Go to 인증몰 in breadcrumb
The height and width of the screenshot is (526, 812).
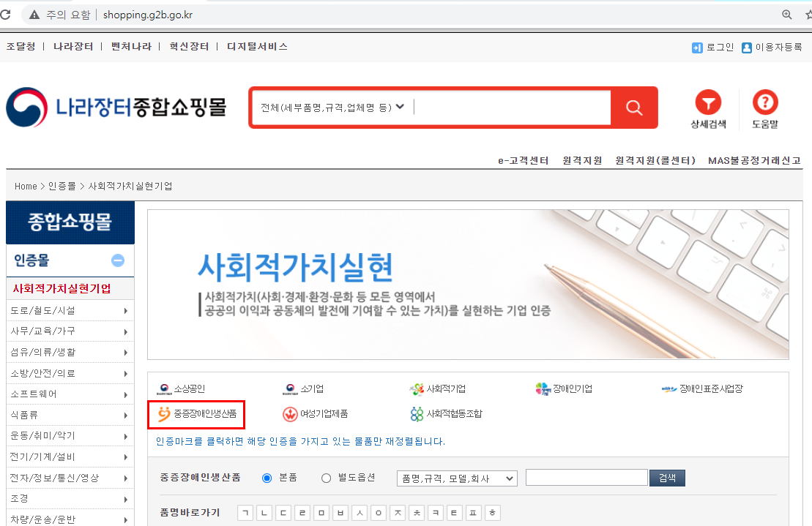62,187
